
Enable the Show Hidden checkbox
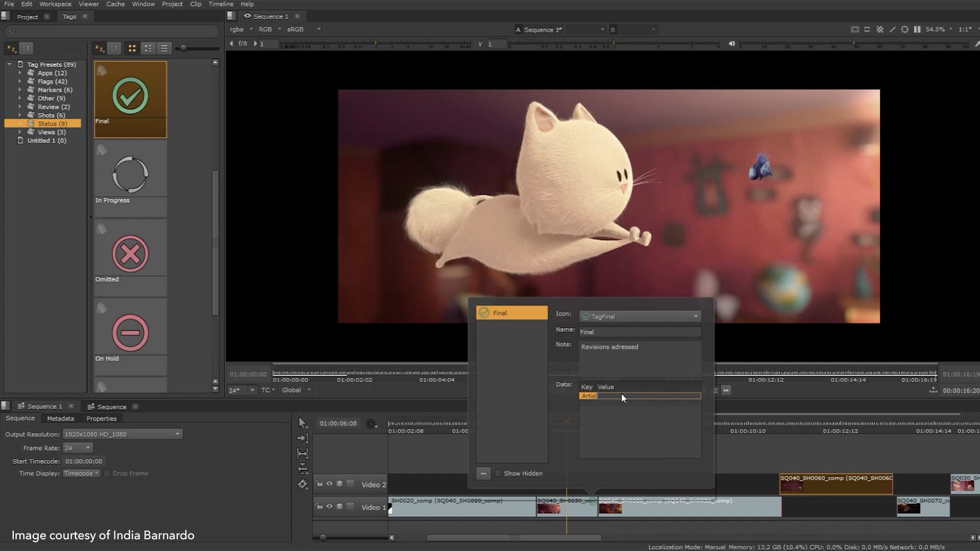[498, 473]
